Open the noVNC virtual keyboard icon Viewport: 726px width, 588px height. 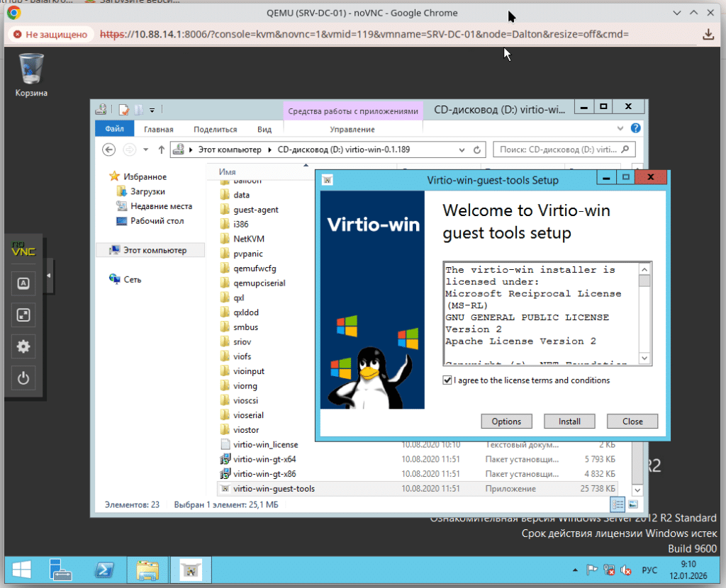coord(23,283)
